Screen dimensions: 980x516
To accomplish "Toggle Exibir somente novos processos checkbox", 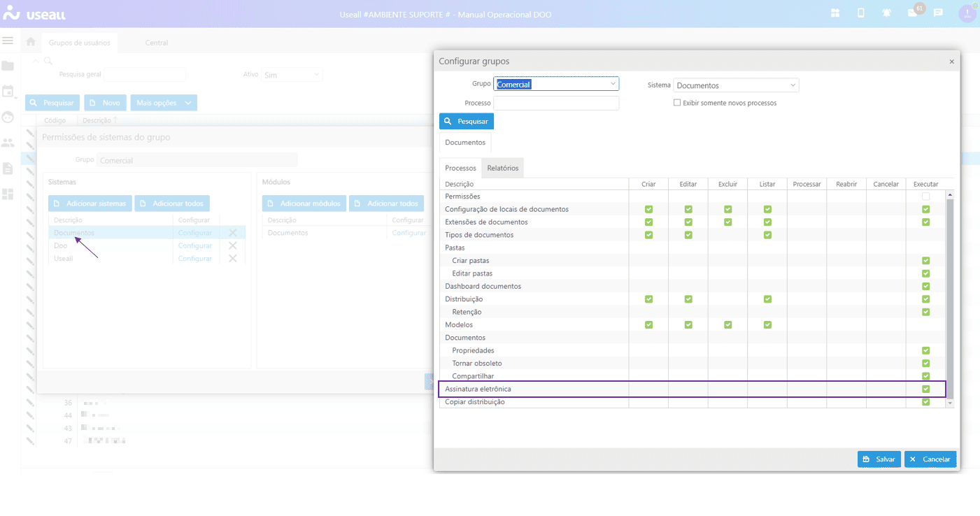I will tap(677, 103).
